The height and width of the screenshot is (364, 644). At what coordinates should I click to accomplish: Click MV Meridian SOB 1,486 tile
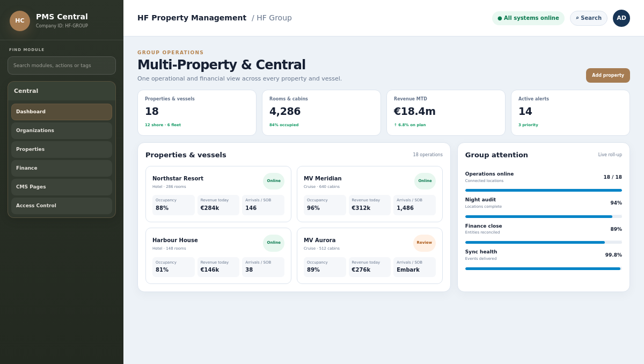414,205
